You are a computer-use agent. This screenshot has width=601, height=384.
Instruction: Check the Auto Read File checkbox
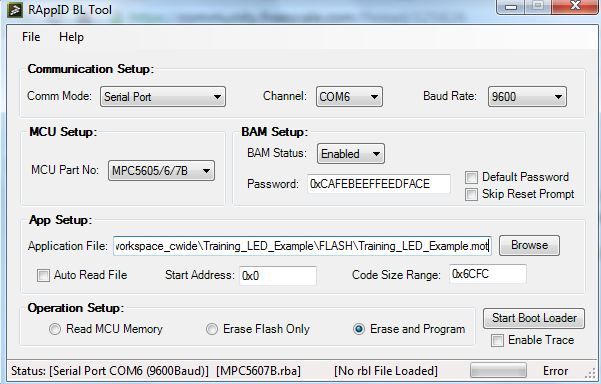[43, 275]
